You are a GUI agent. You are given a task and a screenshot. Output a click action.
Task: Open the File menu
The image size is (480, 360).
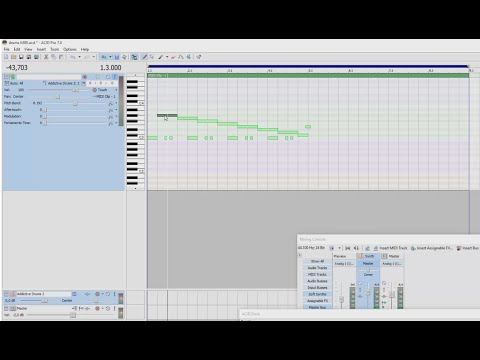click(x=7, y=49)
